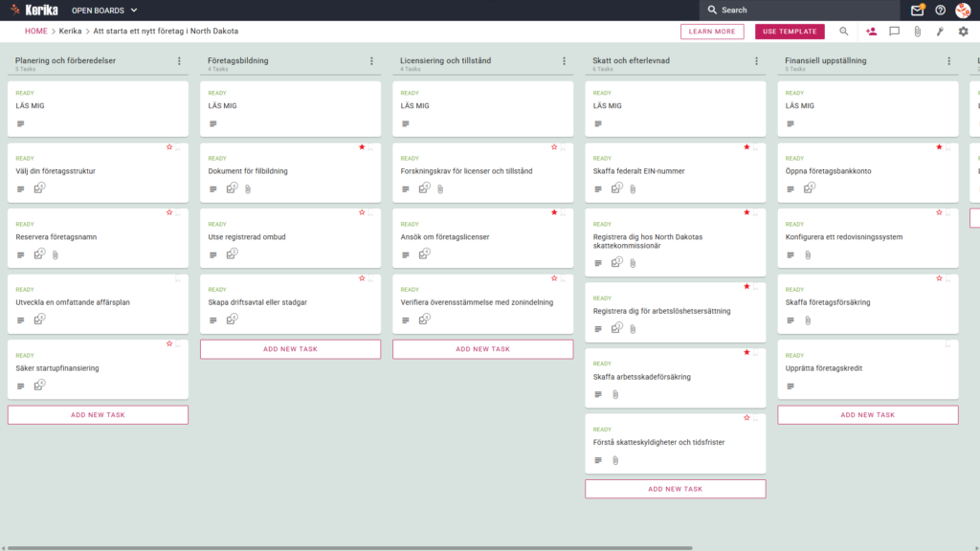Open the help question mark icon
The image size is (980, 551).
pos(940,10)
